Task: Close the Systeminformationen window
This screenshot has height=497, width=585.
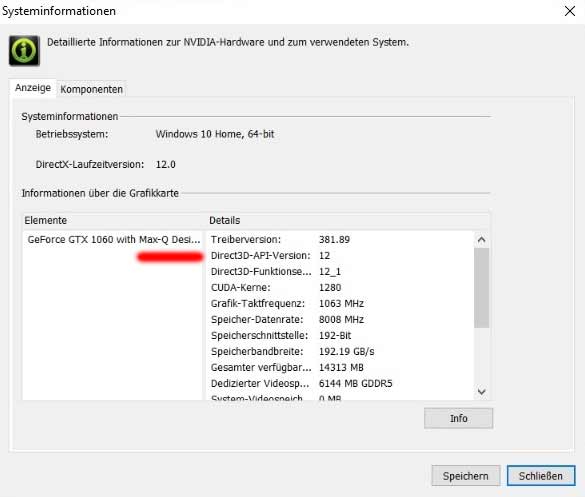Action: pos(570,11)
